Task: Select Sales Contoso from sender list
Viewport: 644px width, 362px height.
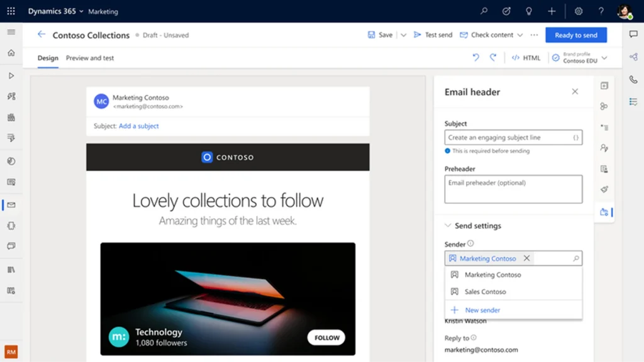Action: (485, 292)
